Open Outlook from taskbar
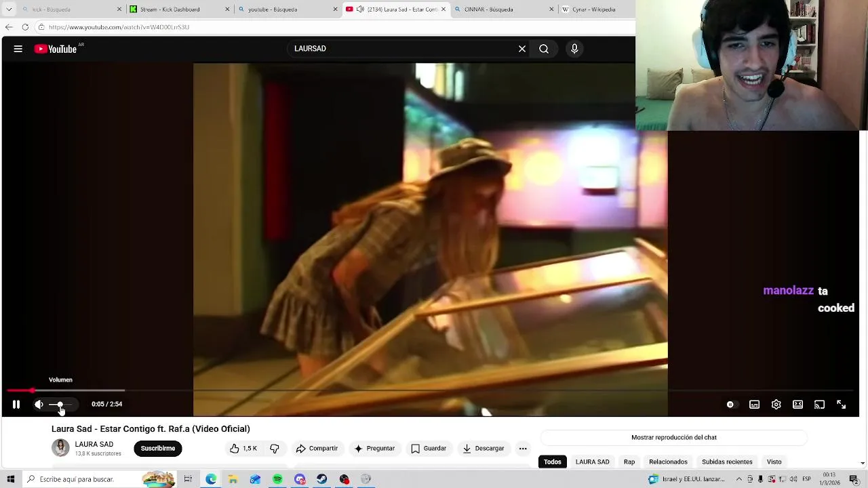This screenshot has height=488, width=868. (255, 479)
